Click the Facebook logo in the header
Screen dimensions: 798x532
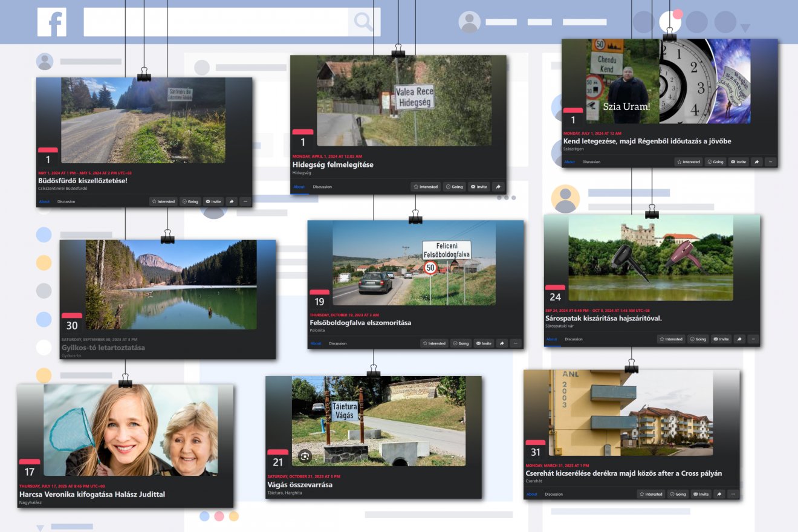[51, 22]
